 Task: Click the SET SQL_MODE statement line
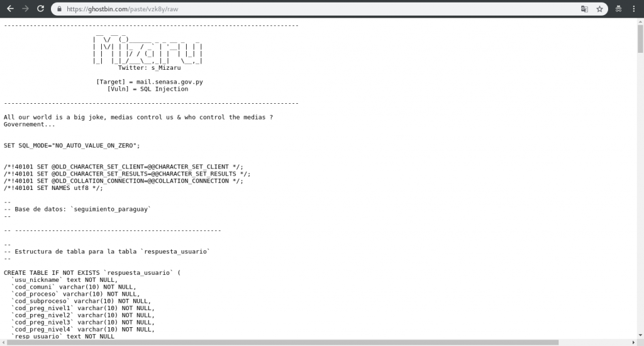[x=72, y=145]
